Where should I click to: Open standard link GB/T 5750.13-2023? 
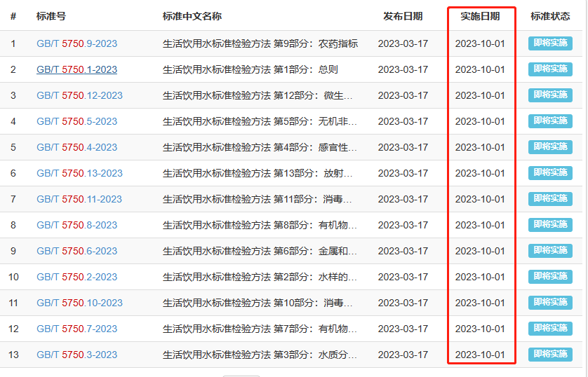click(x=79, y=173)
